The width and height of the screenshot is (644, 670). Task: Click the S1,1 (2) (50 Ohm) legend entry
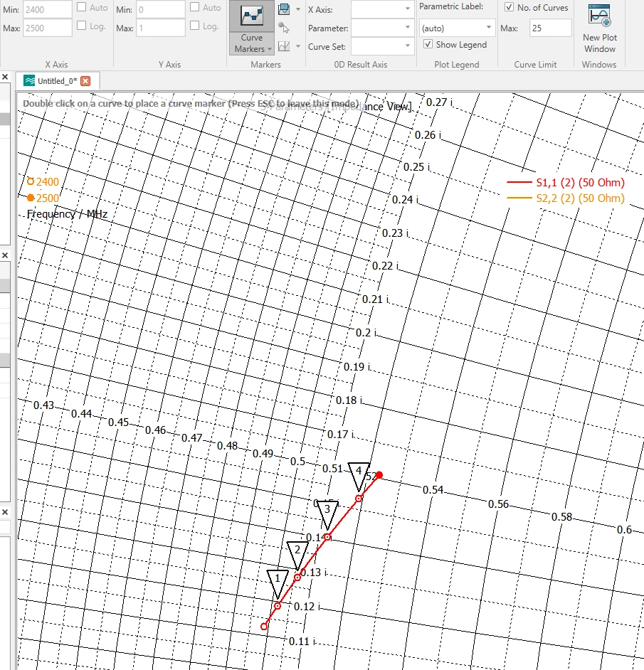(565, 183)
